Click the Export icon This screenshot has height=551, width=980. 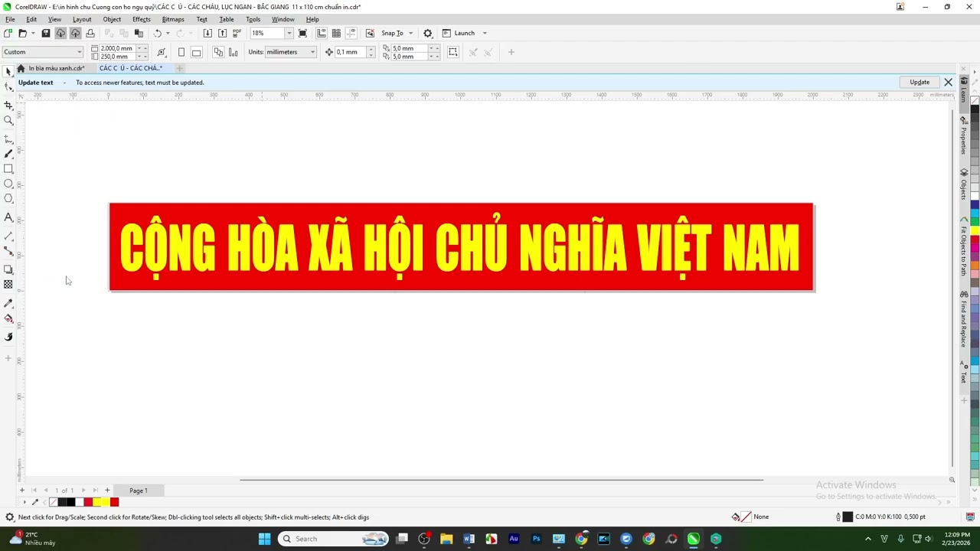click(x=222, y=33)
